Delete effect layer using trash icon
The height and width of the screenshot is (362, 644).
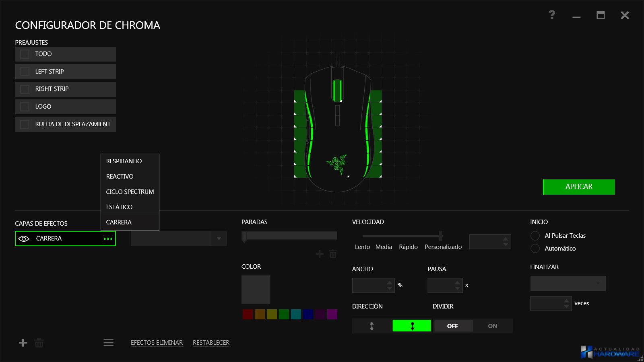click(x=39, y=343)
